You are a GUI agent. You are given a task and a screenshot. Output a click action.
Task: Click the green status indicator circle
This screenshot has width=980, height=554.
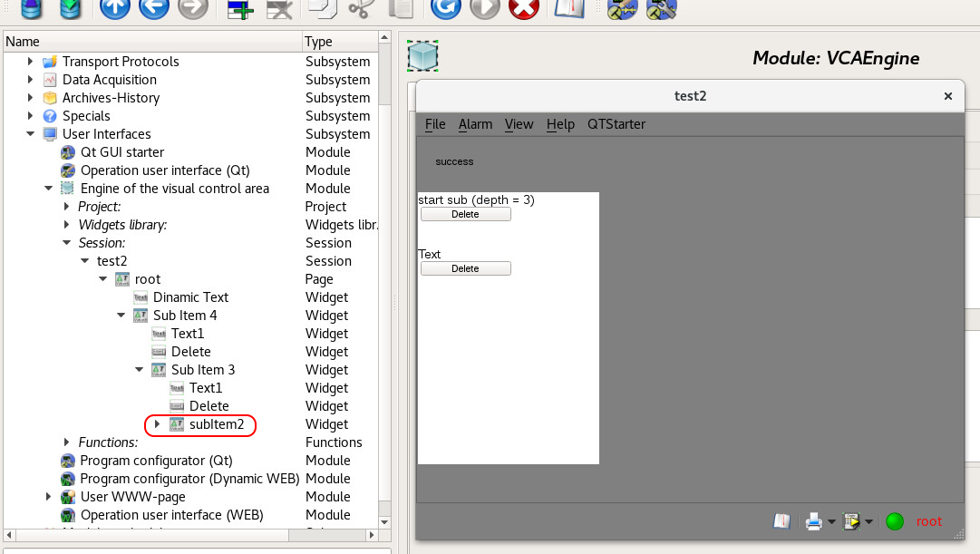point(895,521)
